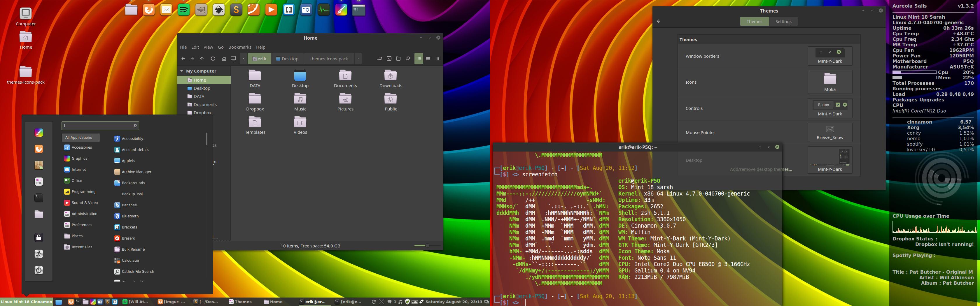Open the Controls Mint-Y-Dark theme chooser
980x306 pixels.
pos(830,108)
